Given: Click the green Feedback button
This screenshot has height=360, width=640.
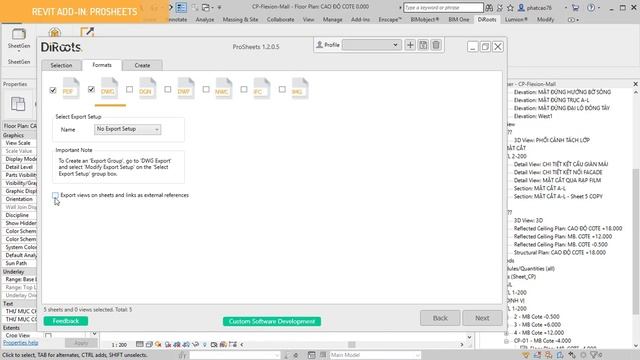Looking at the screenshot, I should tap(66, 321).
